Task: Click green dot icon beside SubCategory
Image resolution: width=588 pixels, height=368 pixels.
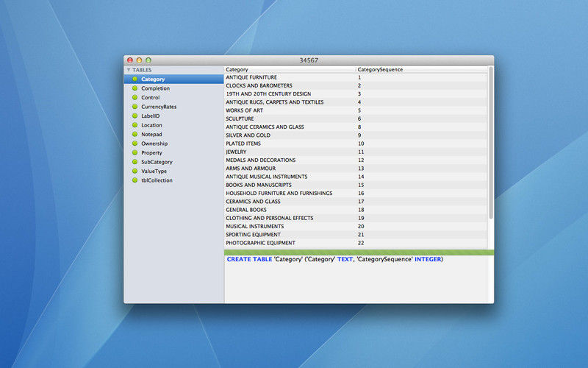Action: tap(135, 162)
